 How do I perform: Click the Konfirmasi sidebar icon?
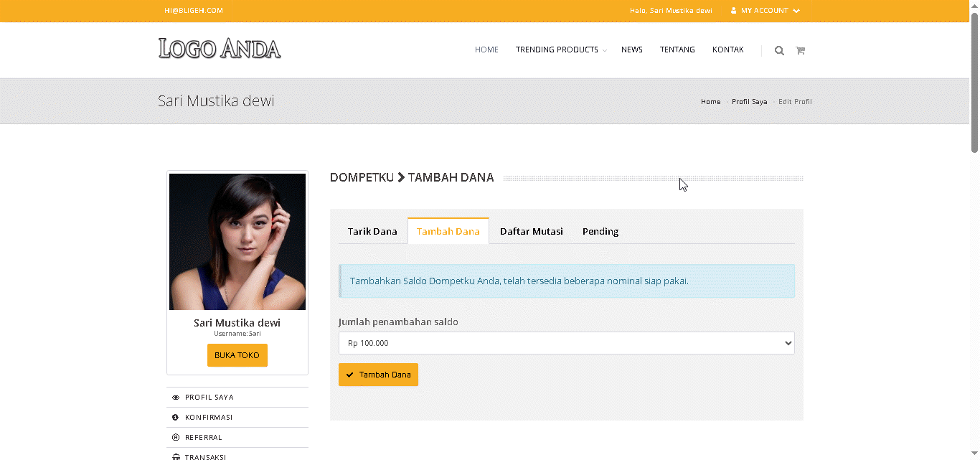(x=176, y=418)
